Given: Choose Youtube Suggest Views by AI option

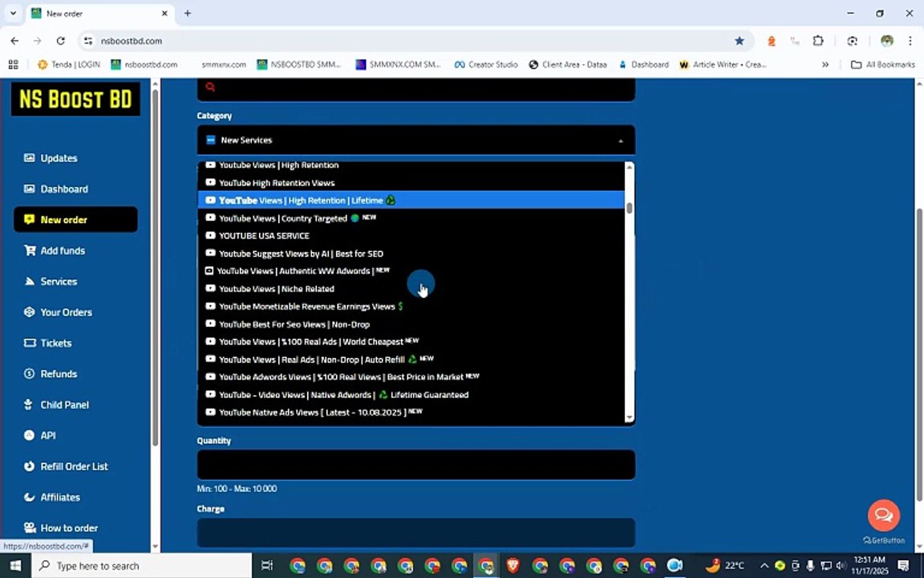Looking at the screenshot, I should coord(411,254).
